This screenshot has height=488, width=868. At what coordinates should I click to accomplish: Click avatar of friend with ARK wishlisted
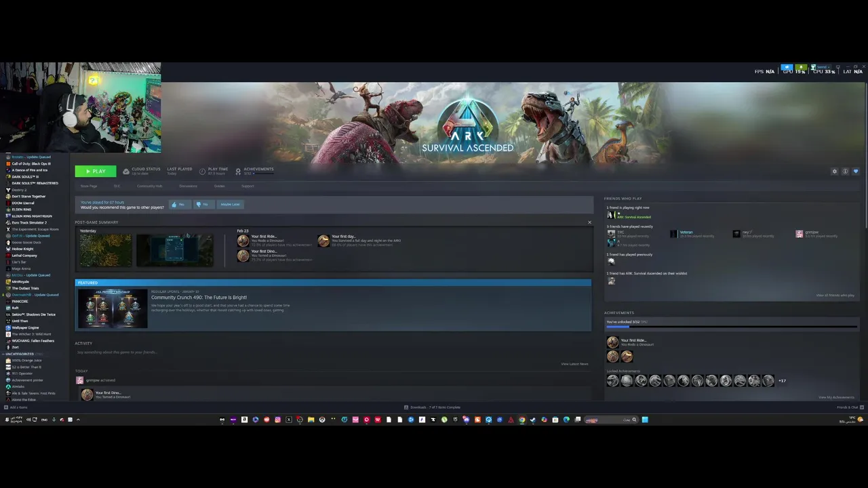pyautogui.click(x=611, y=281)
